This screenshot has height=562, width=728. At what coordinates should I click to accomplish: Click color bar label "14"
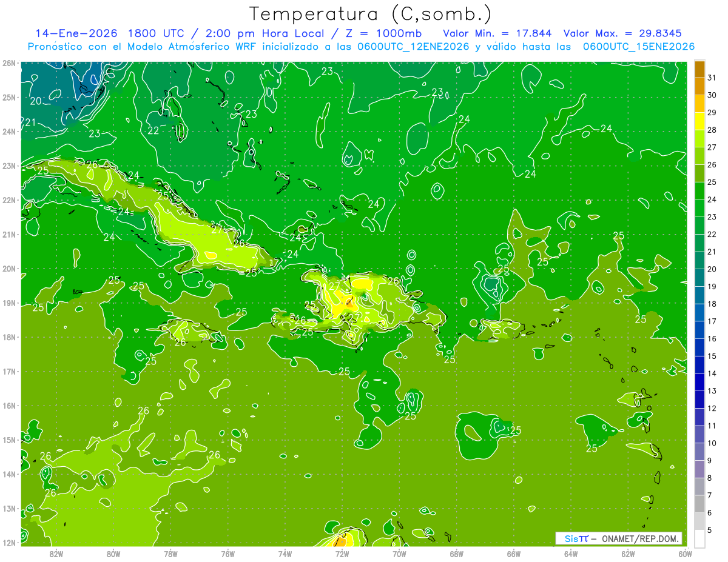pos(712,373)
